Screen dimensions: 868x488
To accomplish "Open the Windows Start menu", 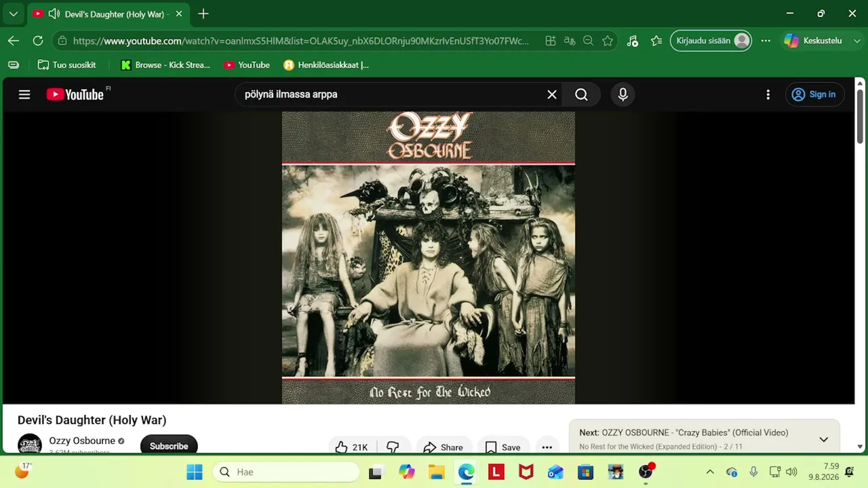I will coord(195,472).
